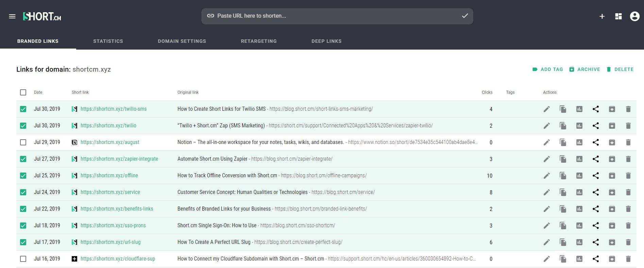Screen dimensions: 644x268
Task: Click the Original link column header
Action: point(188,92)
